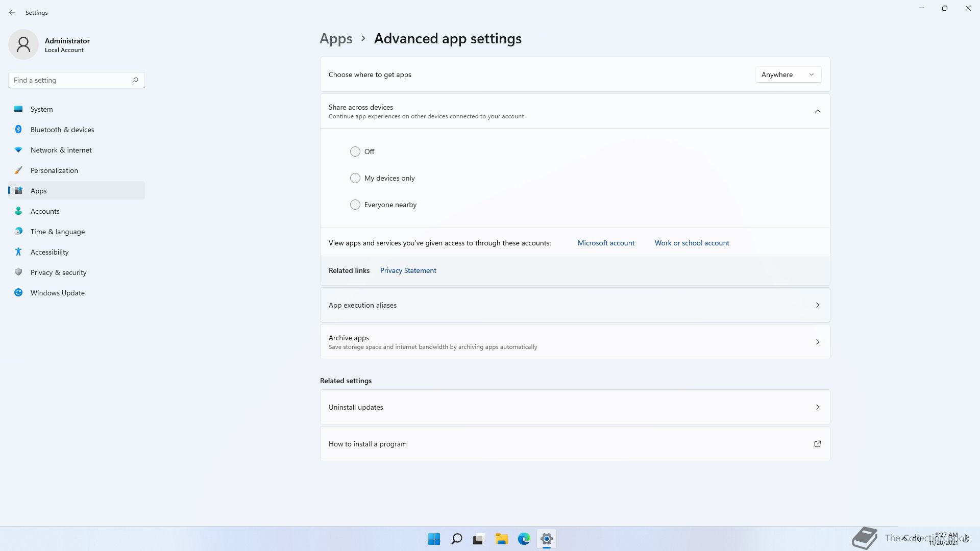Image resolution: width=980 pixels, height=551 pixels.
Task: Click the Uninstall updates label
Action: click(x=356, y=407)
